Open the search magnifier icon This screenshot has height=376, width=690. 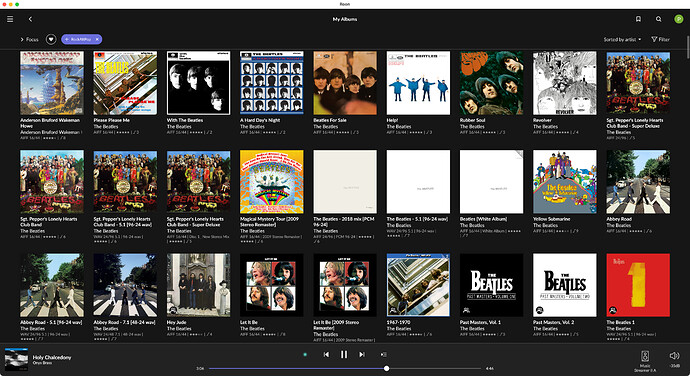[x=658, y=19]
